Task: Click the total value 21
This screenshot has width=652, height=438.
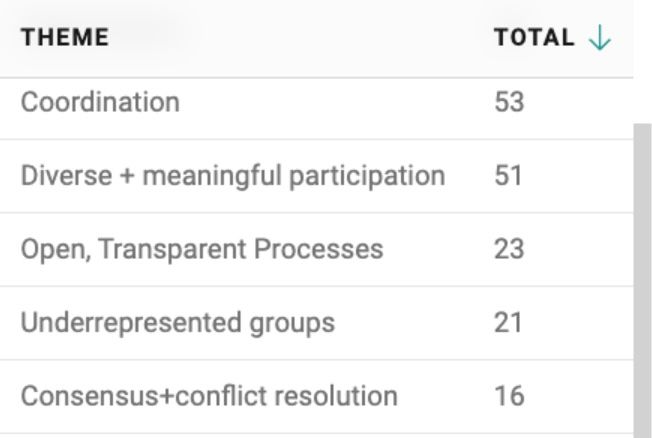Action: pyautogui.click(x=508, y=323)
